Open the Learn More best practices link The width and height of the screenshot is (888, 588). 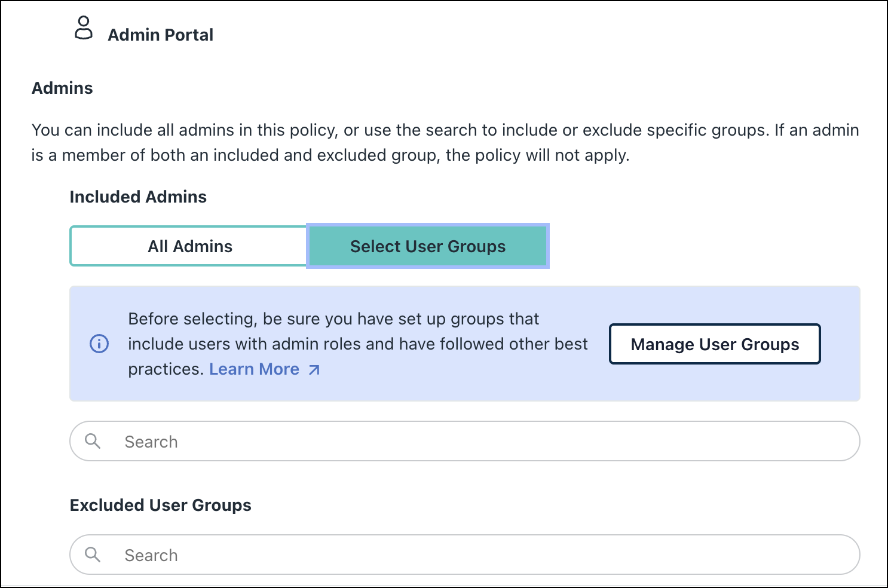255,369
